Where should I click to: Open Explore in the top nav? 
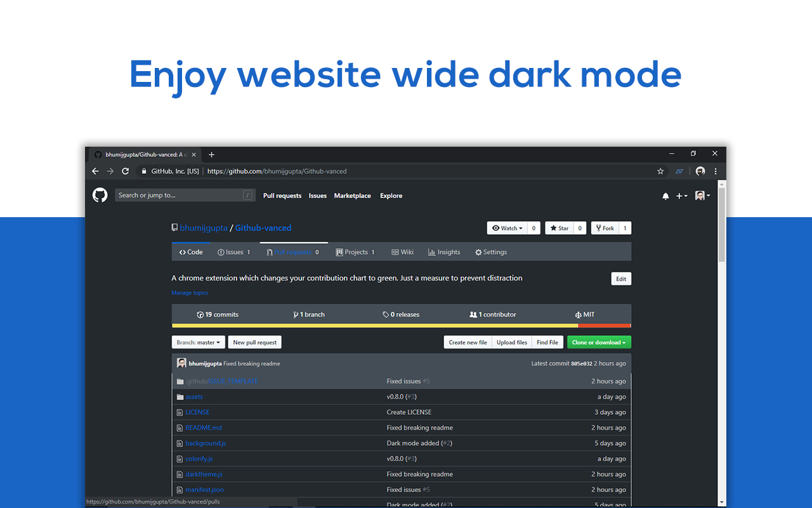pos(391,196)
